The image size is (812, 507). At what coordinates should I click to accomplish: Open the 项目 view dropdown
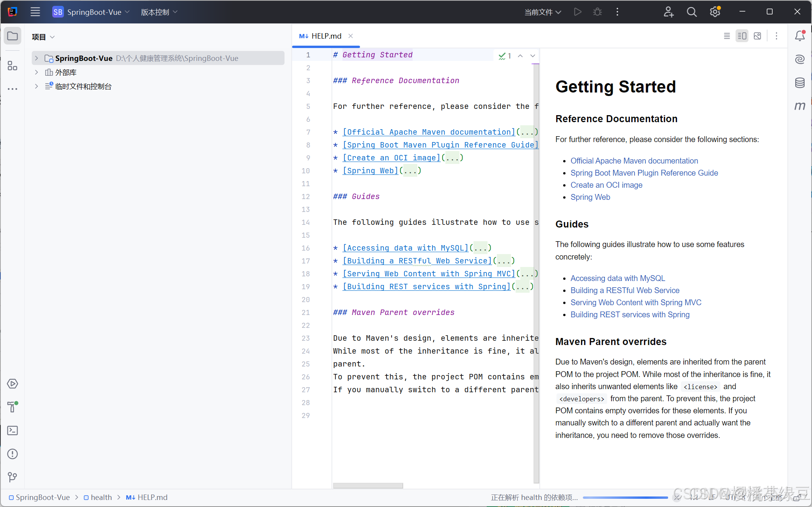pos(43,37)
